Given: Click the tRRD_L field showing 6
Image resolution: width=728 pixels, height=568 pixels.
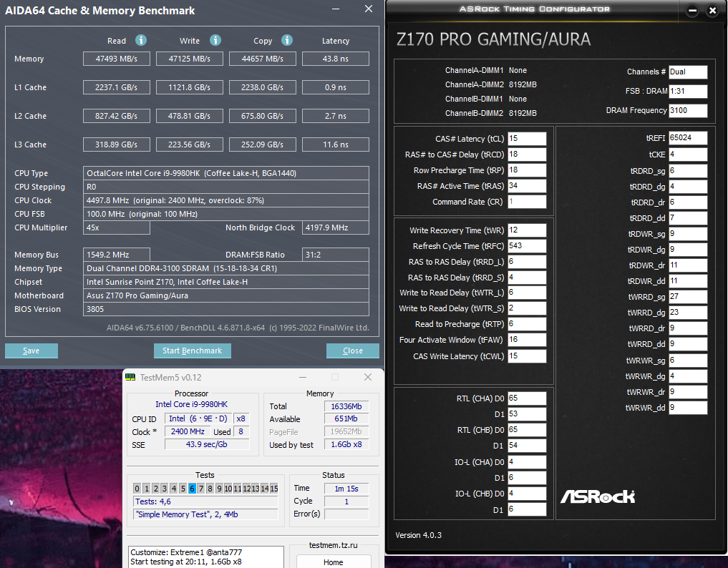Looking at the screenshot, I should coord(527,263).
